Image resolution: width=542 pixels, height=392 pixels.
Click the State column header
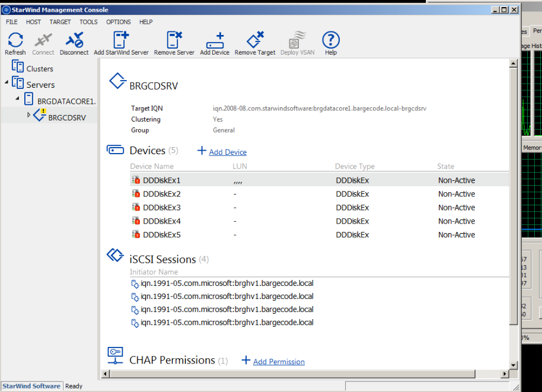pos(445,166)
